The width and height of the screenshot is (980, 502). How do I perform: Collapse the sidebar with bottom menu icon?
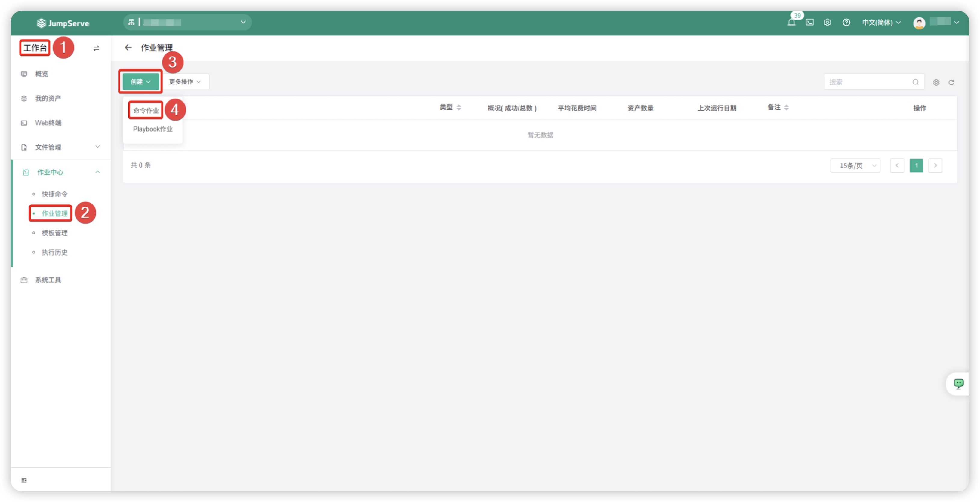tap(24, 480)
